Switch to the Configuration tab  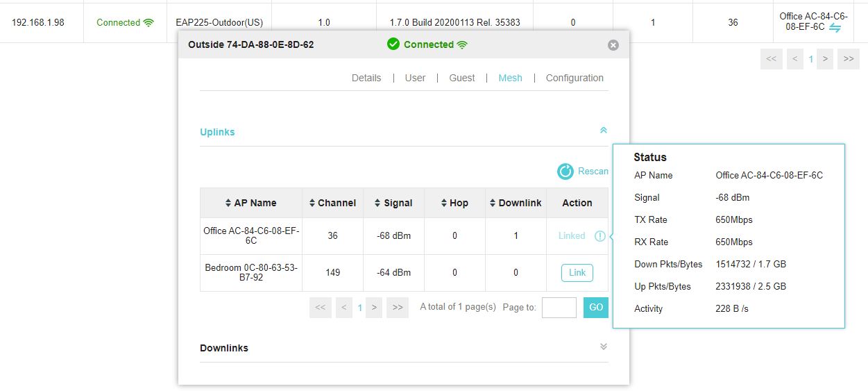point(575,78)
